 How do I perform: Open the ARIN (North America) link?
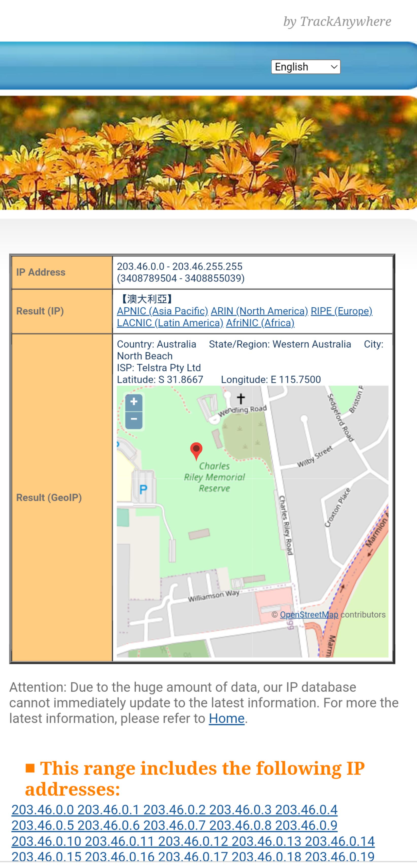tap(259, 311)
